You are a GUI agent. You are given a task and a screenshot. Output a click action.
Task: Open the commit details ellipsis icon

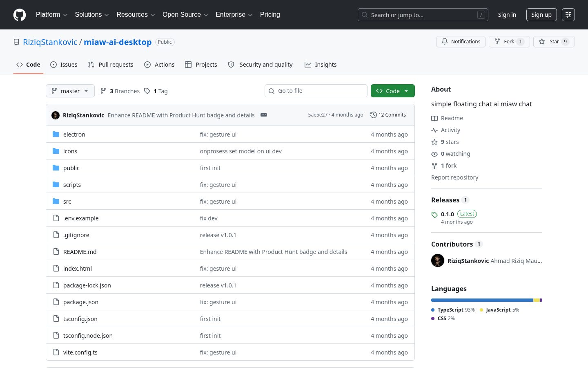[x=264, y=115]
